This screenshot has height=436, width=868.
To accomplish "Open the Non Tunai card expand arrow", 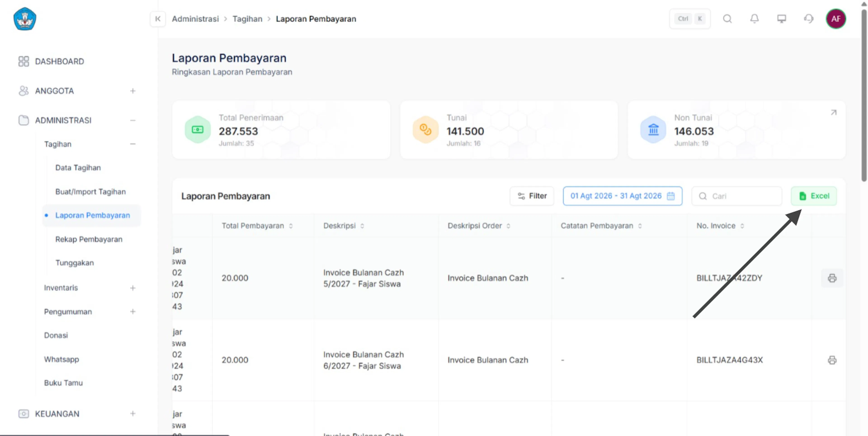I will point(834,112).
